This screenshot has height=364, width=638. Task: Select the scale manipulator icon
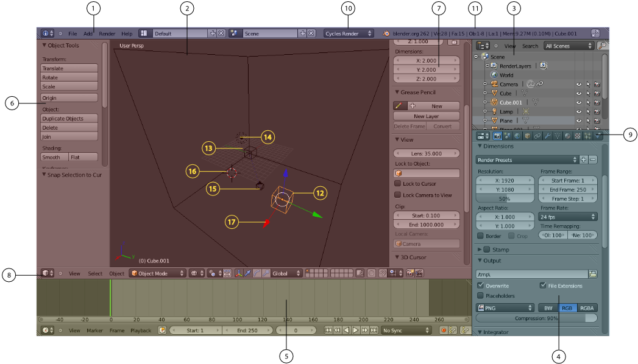tap(266, 273)
